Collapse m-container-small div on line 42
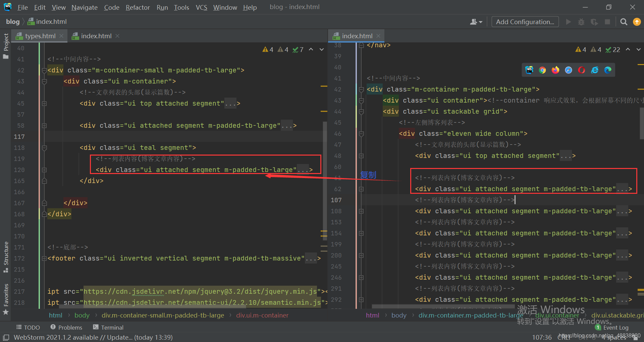This screenshot has width=644, height=342. (x=44, y=70)
